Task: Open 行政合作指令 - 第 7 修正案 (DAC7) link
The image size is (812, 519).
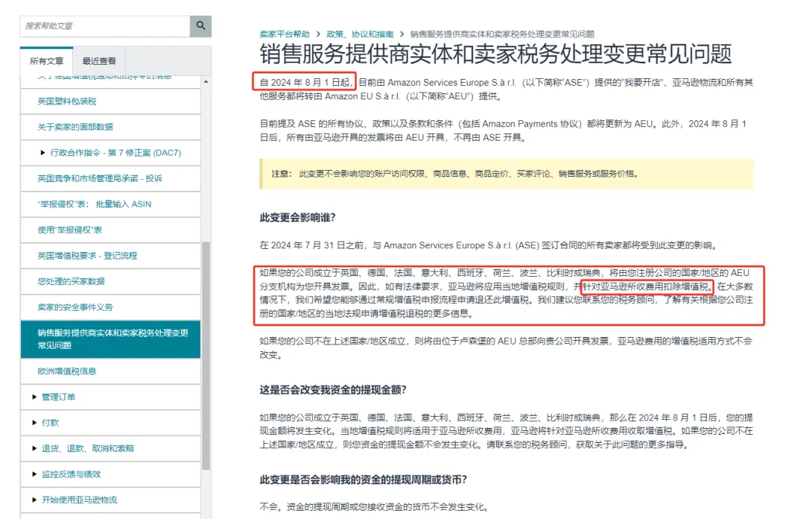Action: [116, 153]
